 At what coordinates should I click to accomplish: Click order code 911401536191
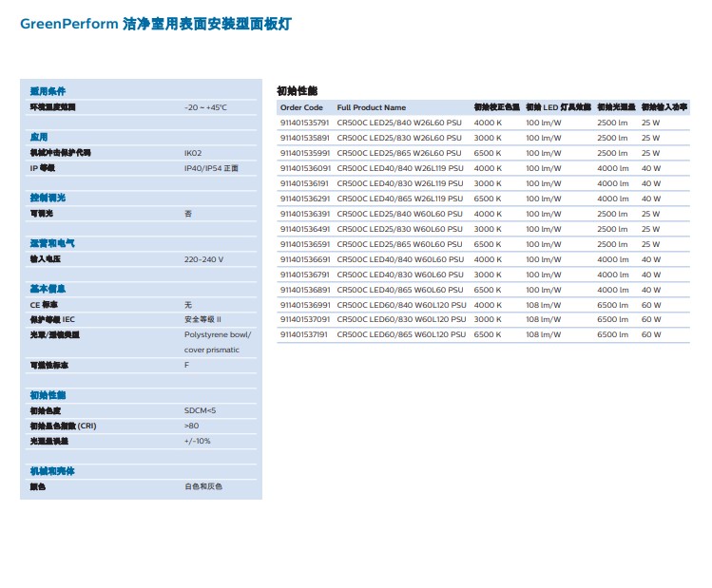pos(304,183)
